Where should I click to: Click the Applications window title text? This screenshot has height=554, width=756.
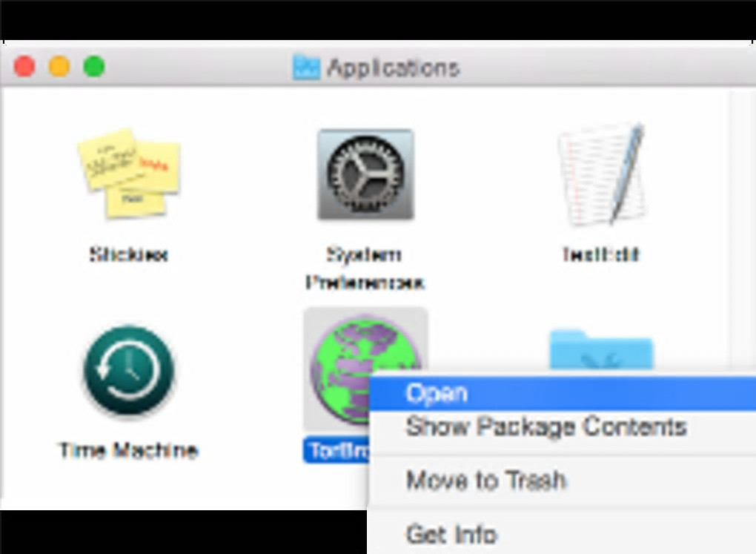393,67
